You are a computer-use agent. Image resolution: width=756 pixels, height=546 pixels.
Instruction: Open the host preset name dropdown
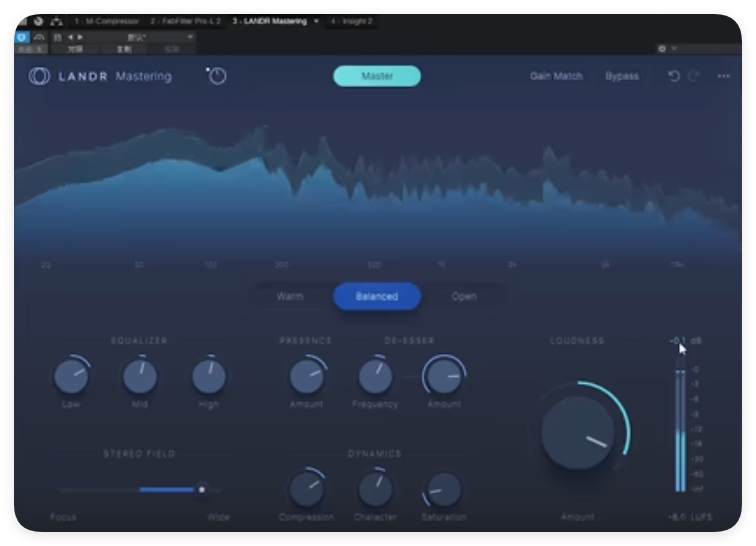[x=141, y=37]
